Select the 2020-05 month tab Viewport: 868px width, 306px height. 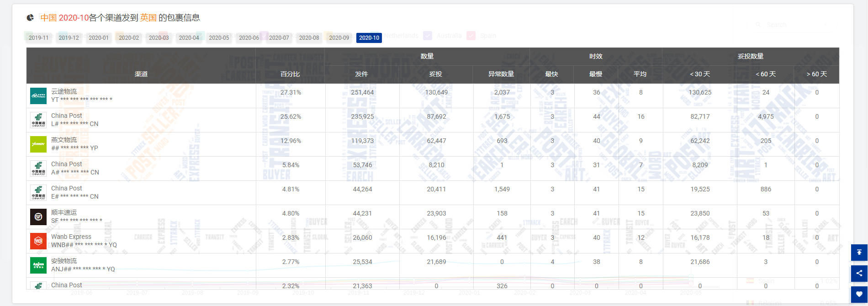[219, 38]
